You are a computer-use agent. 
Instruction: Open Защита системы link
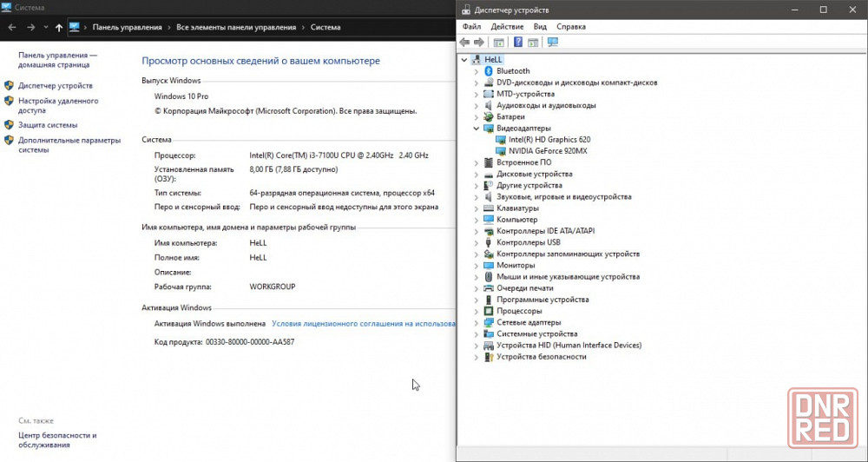[x=48, y=125]
